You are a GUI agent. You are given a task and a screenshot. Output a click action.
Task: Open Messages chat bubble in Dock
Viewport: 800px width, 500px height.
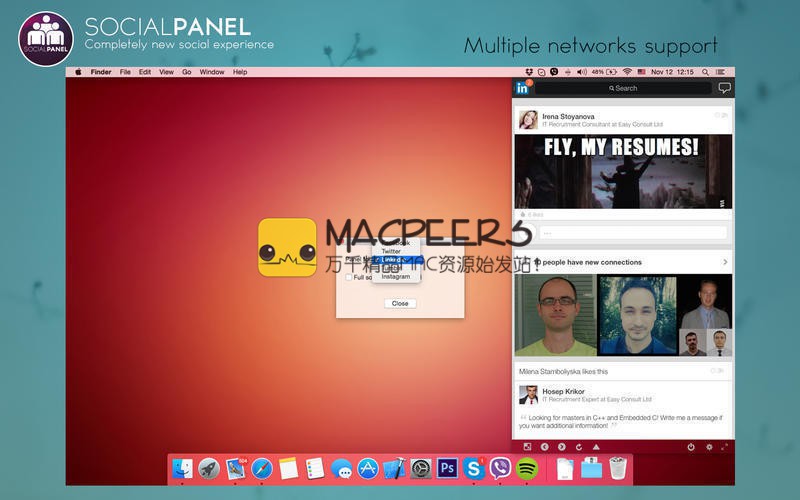tap(341, 468)
